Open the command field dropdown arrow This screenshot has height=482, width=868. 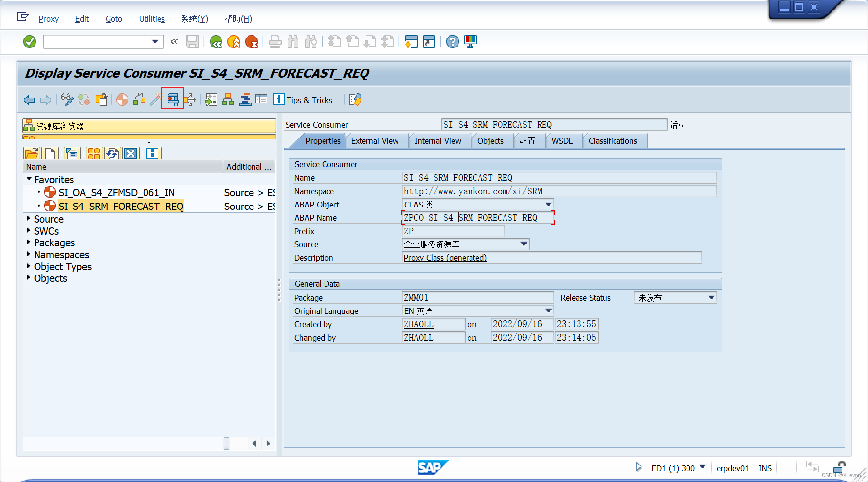(155, 42)
